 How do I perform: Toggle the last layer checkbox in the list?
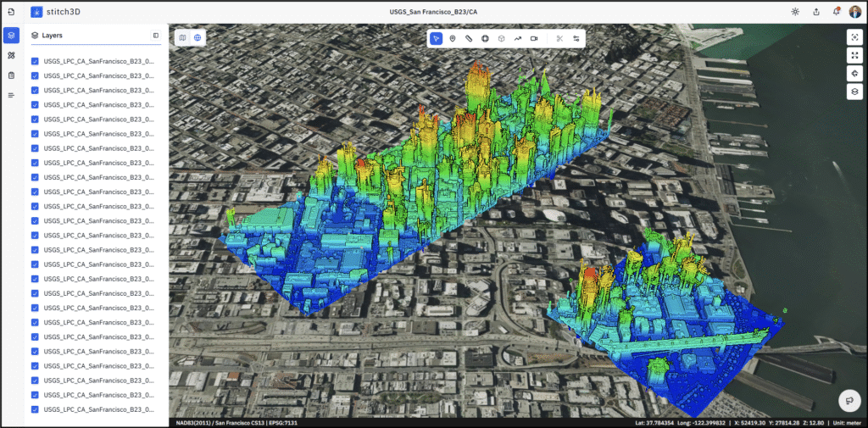(x=35, y=409)
